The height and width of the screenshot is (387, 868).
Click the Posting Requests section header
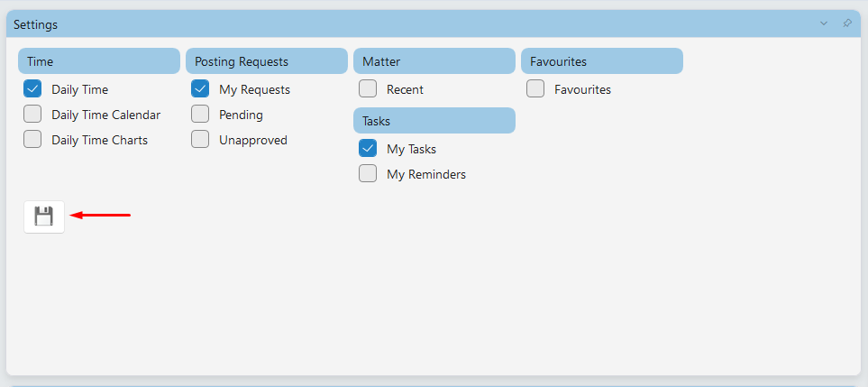click(x=267, y=61)
